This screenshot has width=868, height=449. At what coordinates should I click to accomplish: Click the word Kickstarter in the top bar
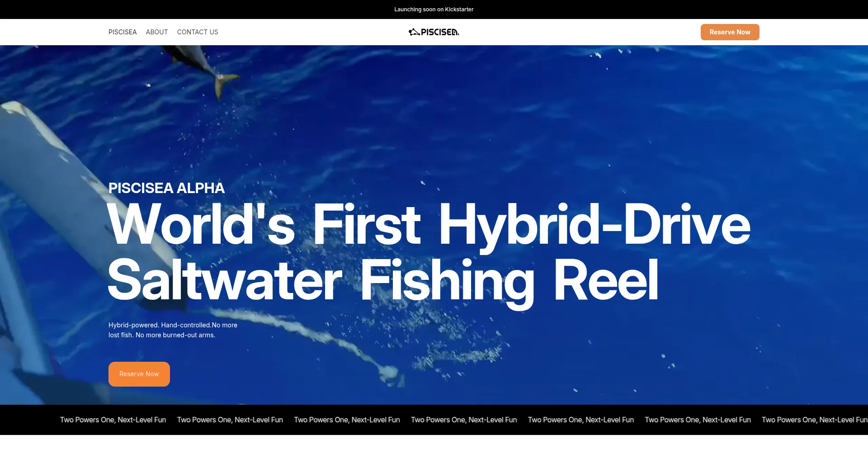tap(459, 9)
